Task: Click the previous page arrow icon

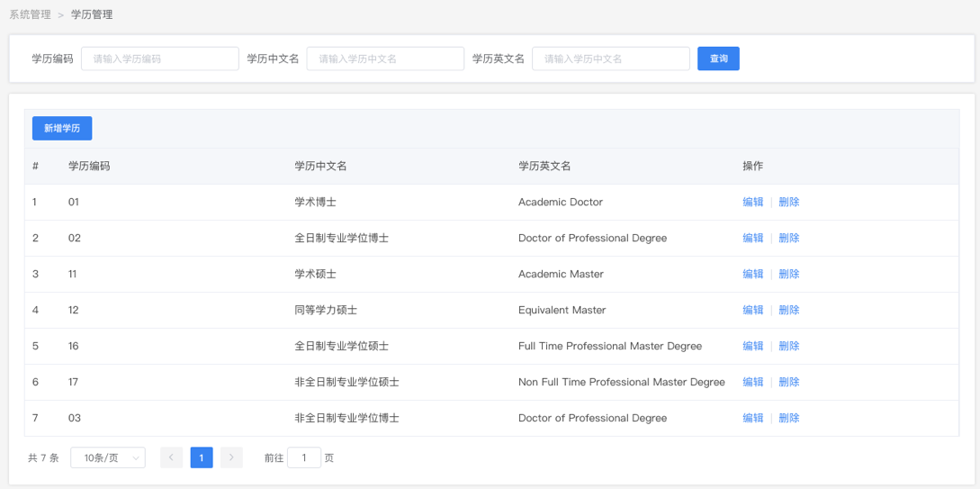Action: (171, 457)
